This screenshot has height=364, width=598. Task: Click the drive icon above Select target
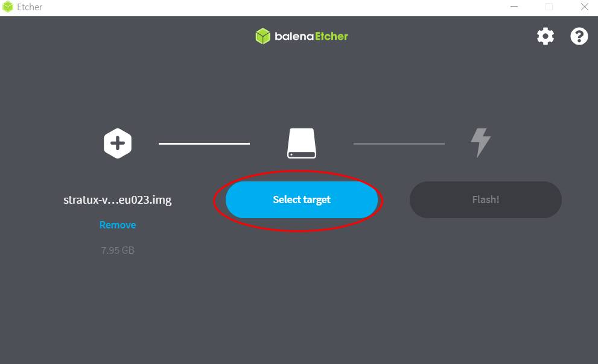(302, 143)
